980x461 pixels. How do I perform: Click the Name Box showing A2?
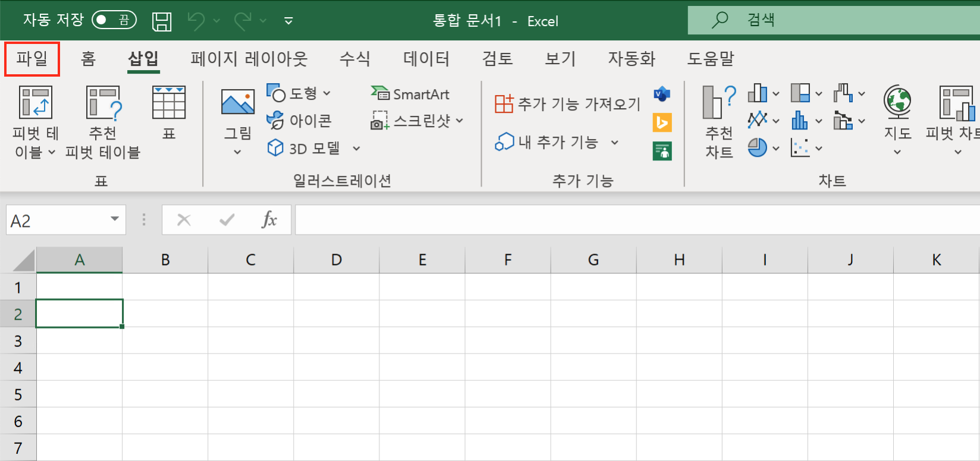(57, 220)
